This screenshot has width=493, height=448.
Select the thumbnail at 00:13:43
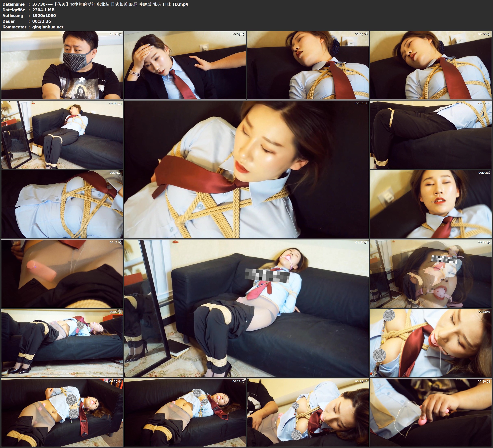62,204
